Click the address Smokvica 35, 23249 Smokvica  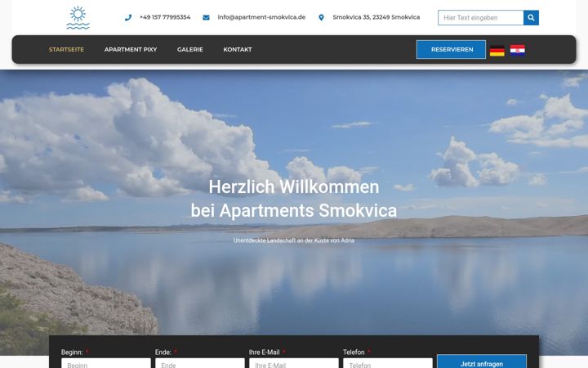376,17
